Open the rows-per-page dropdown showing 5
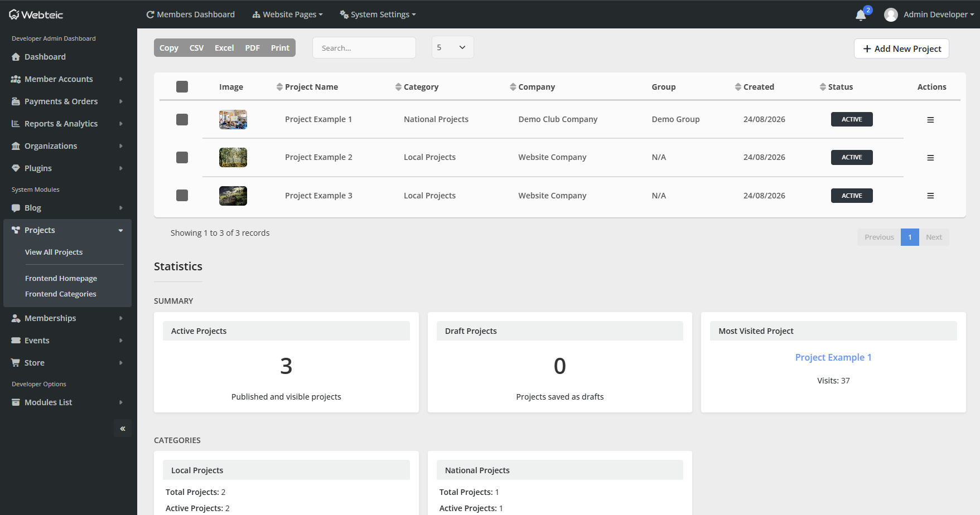 [452, 47]
